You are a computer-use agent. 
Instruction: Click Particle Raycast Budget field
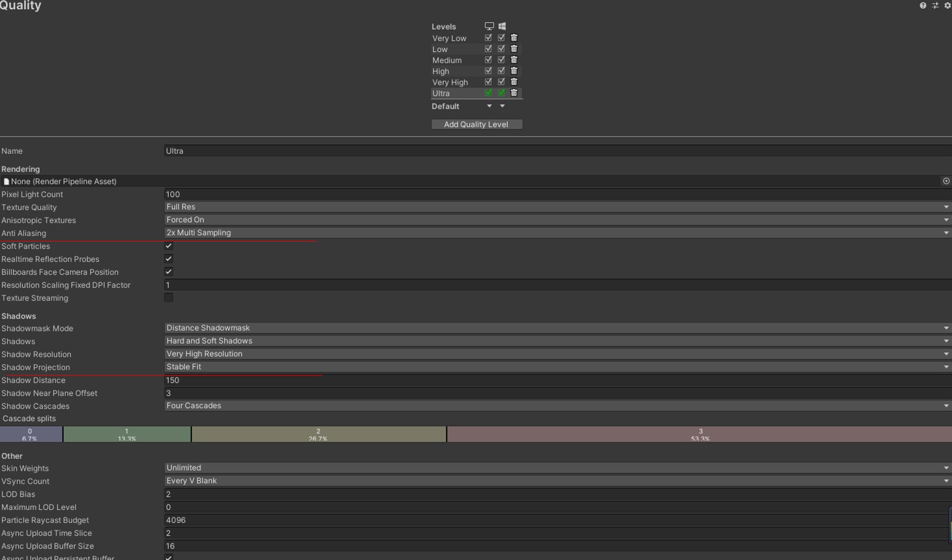point(558,520)
